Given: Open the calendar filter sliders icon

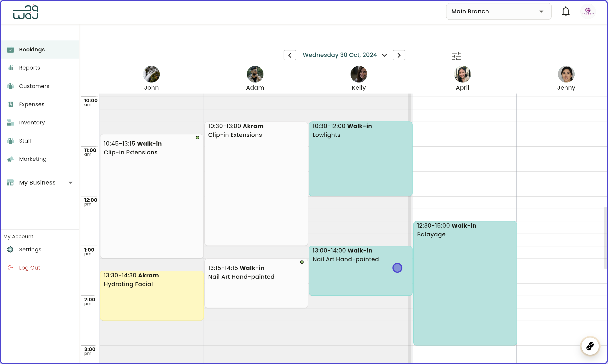Looking at the screenshot, I should [x=456, y=56].
